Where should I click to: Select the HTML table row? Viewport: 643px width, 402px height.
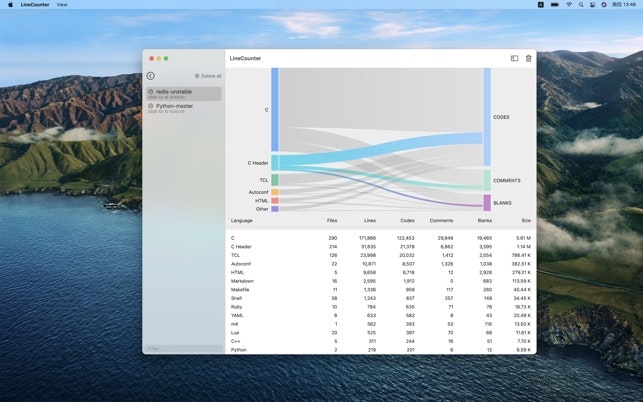[x=381, y=272]
